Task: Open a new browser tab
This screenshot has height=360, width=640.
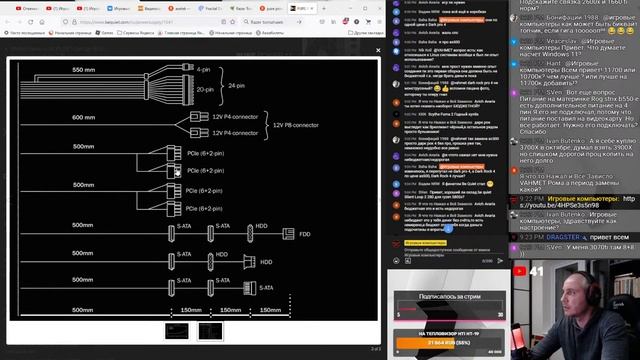Action: [324, 9]
